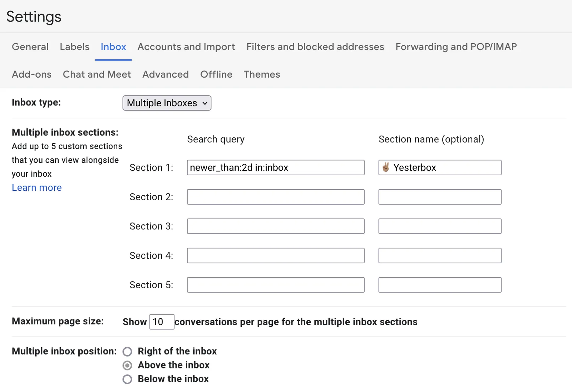Focus Section 2 section name field
The width and height of the screenshot is (572, 392).
coord(440,197)
